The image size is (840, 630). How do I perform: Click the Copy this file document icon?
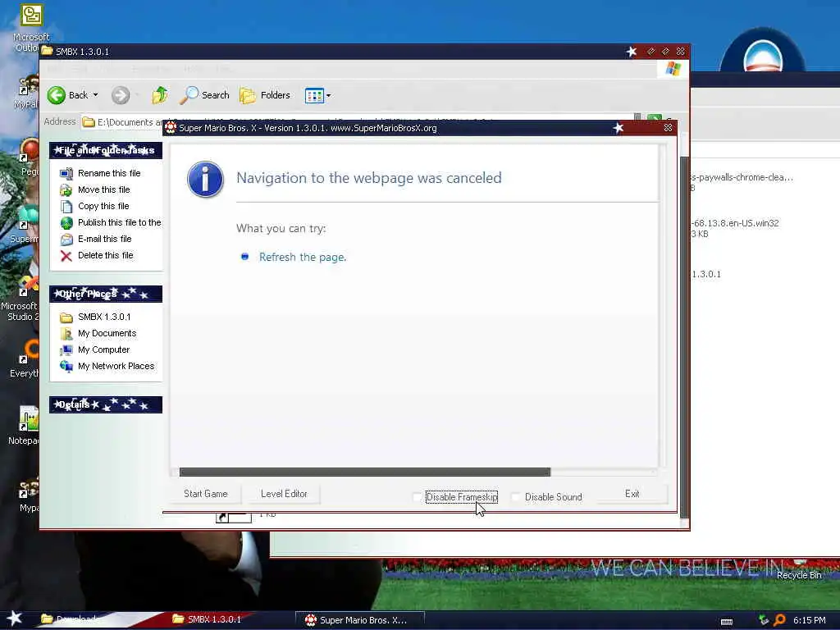click(66, 206)
